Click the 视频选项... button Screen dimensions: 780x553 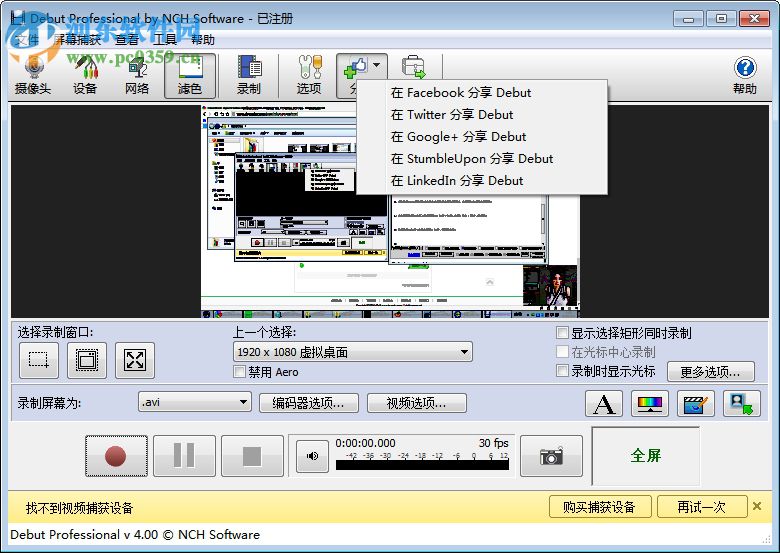click(417, 403)
